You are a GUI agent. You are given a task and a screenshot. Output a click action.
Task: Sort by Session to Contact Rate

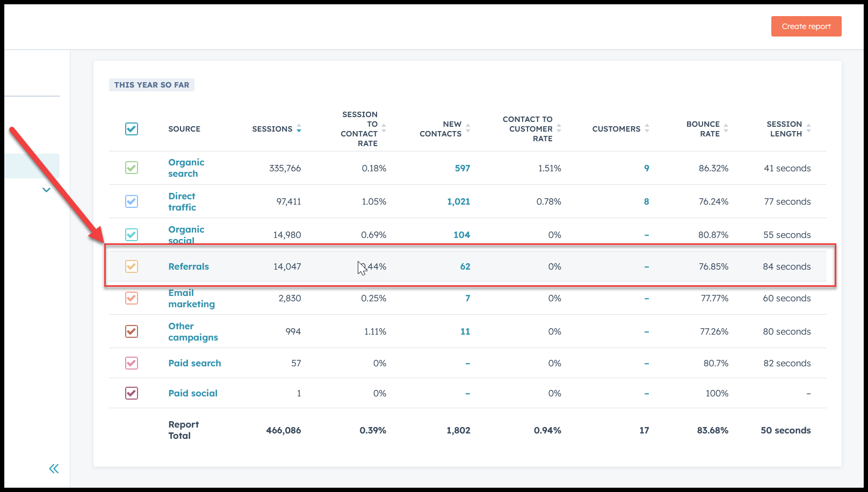(384, 129)
